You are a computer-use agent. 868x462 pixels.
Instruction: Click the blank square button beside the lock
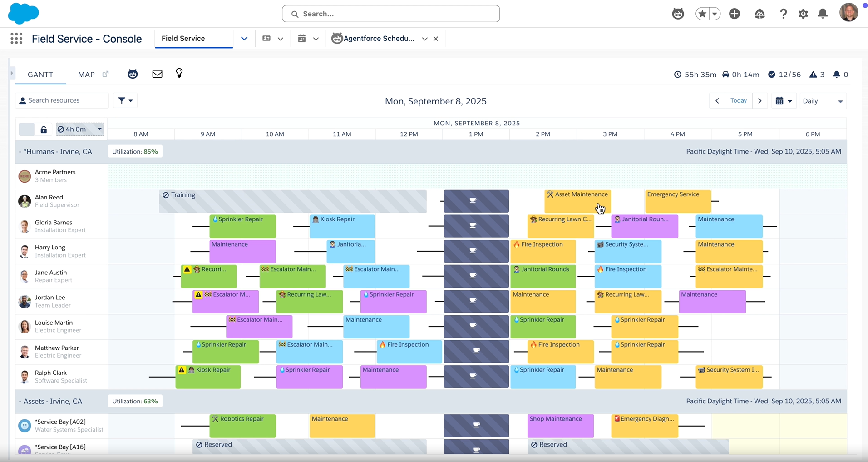coord(26,129)
